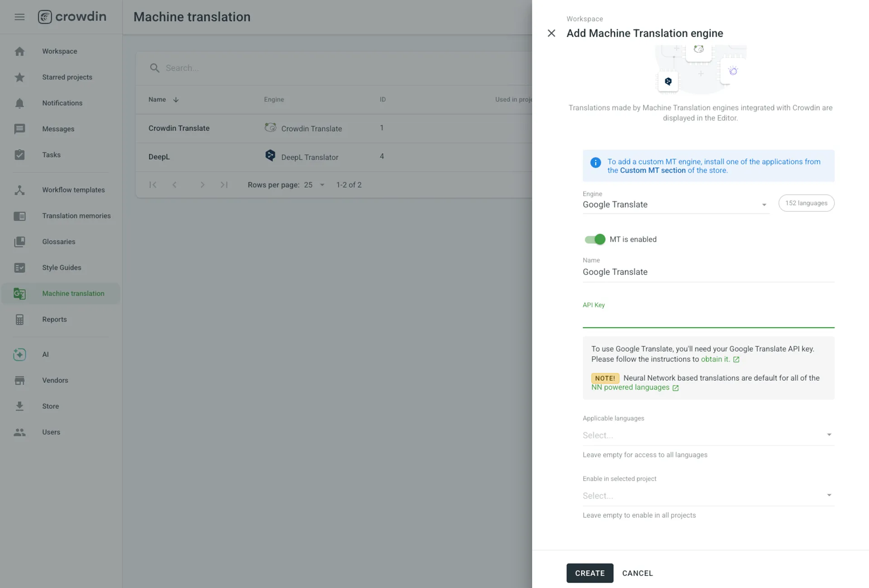Click the Crowdin Translate engine icon
Image resolution: width=869 pixels, height=588 pixels.
(x=270, y=128)
